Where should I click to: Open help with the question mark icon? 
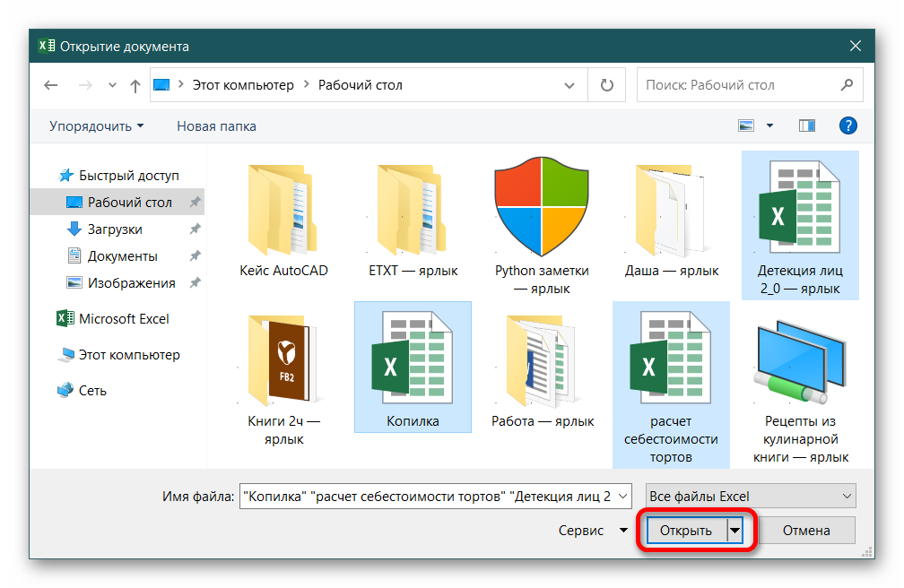847,125
